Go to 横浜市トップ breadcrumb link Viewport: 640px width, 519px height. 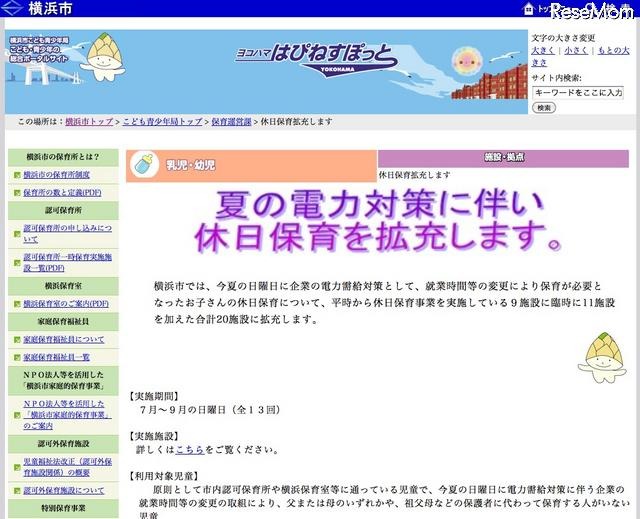pos(88,121)
